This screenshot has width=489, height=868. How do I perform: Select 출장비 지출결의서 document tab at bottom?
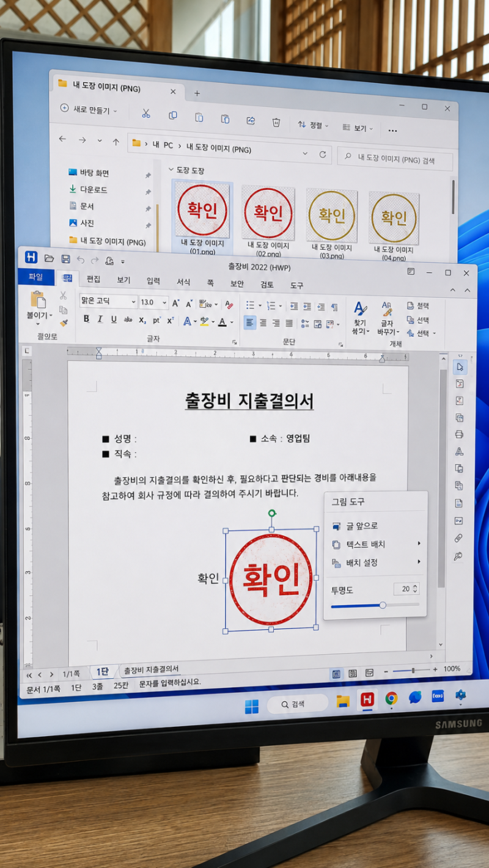click(152, 669)
